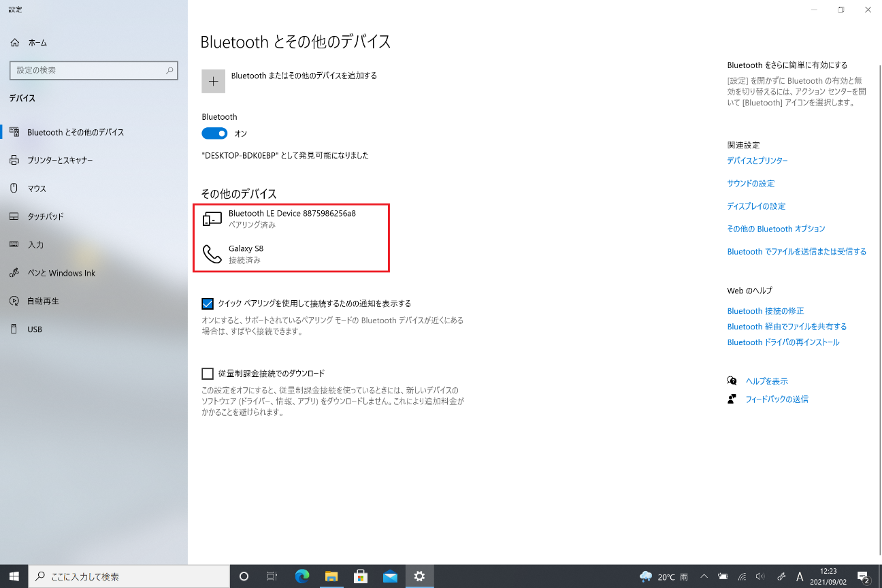Image resolution: width=882 pixels, height=588 pixels.
Task: Open その他の Bluetooth オプション link
Action: pyautogui.click(x=776, y=229)
